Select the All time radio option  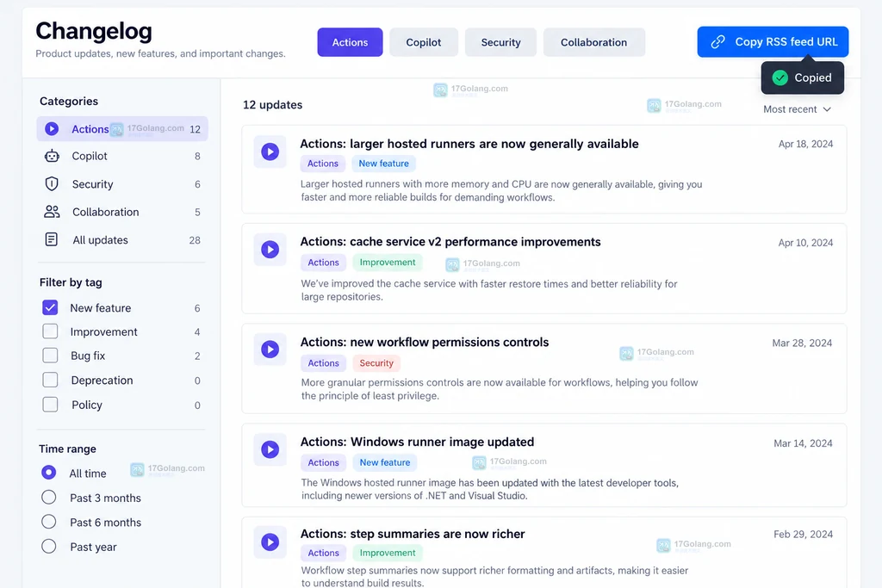click(x=49, y=472)
